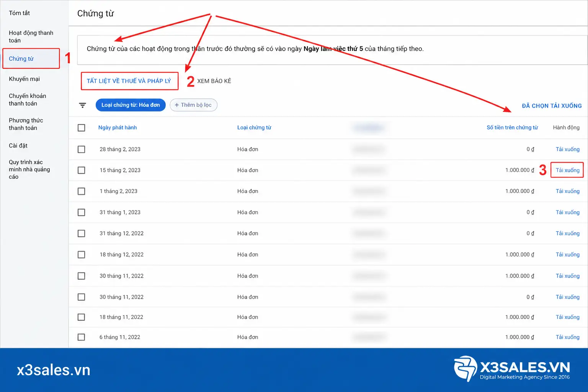Download the 18 tháng 11, 2022 invoice
588x392 pixels.
point(568,317)
